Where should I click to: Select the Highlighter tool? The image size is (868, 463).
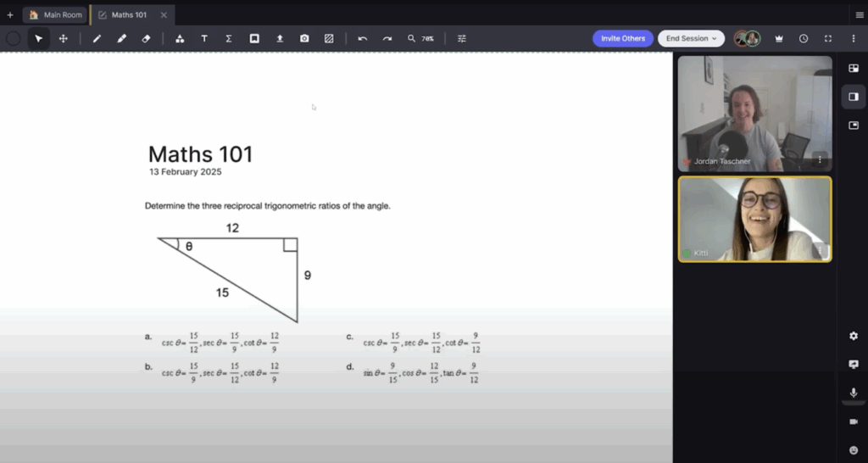[x=121, y=39]
